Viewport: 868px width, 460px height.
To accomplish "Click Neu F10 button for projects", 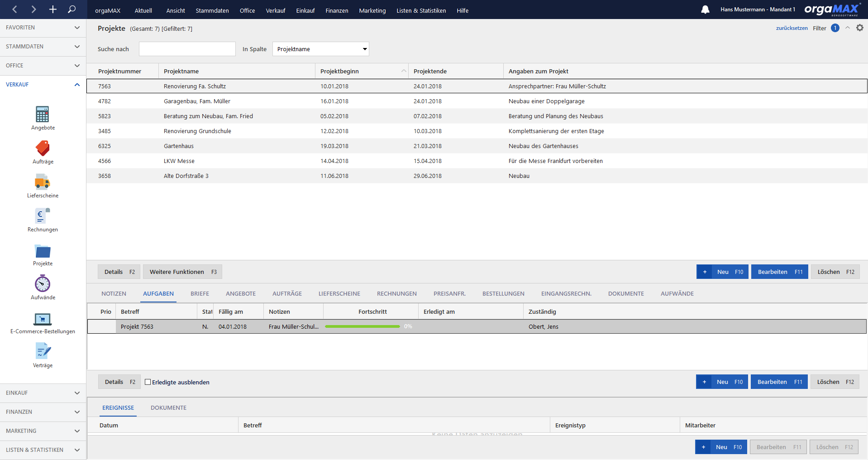I will tap(723, 272).
